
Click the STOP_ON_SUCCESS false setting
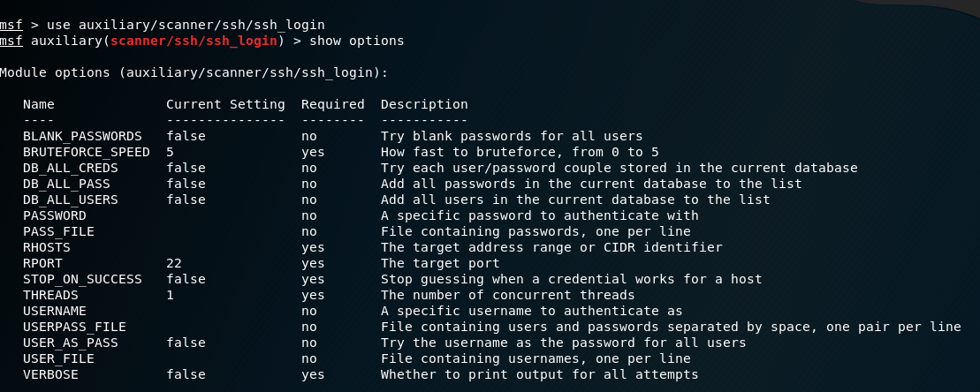(186, 279)
